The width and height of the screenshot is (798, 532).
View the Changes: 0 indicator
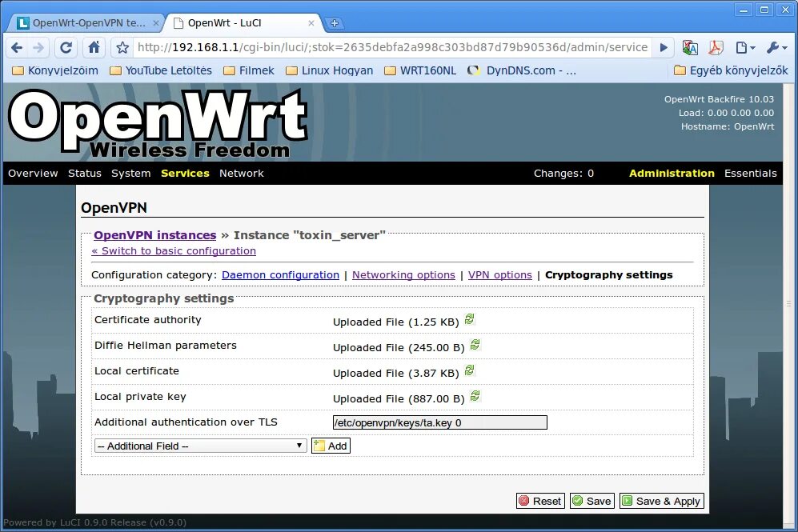coord(564,174)
